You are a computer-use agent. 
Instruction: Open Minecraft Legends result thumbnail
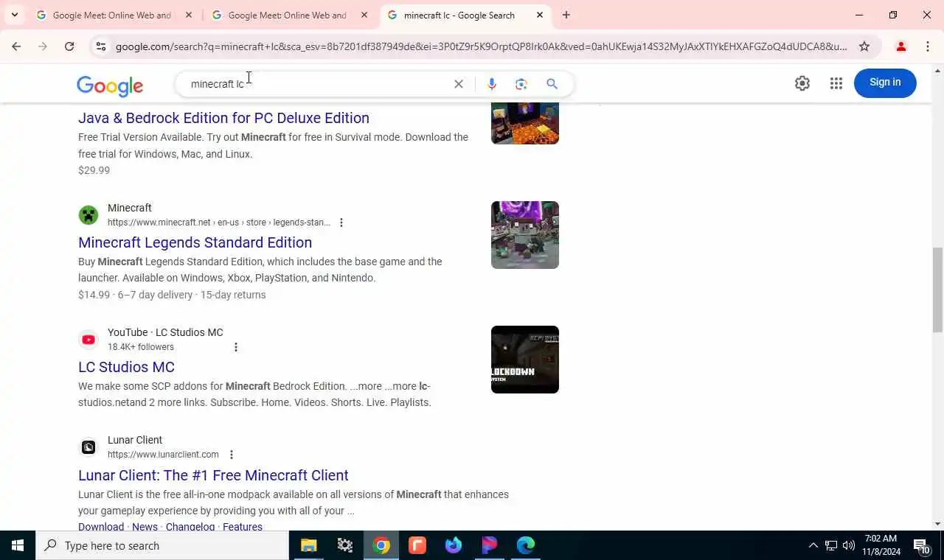coord(525,235)
